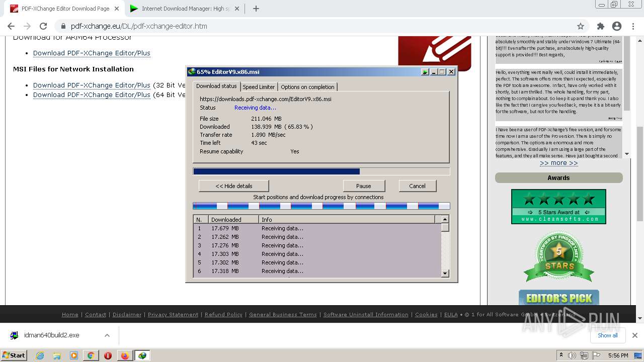Switch to Download status tab

click(216, 86)
